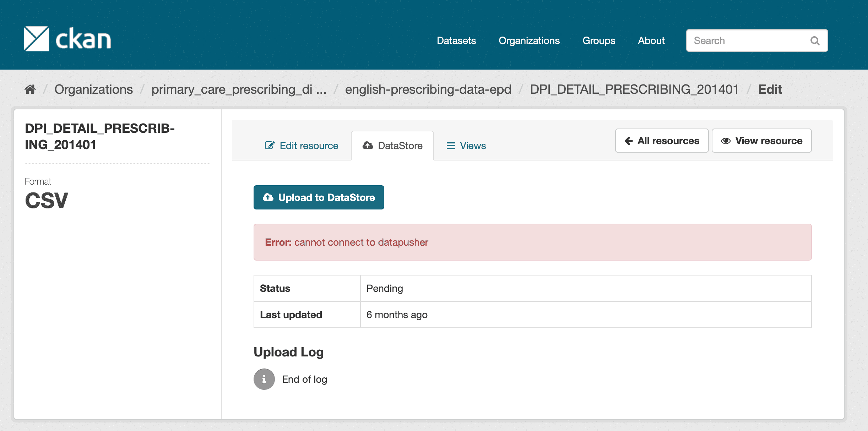Viewport: 868px width, 431px height.
Task: Open Organizations in the top navigation
Action: (x=529, y=41)
